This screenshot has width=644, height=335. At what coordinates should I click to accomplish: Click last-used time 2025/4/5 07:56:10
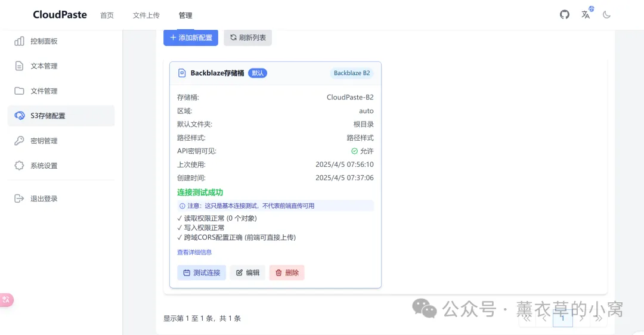pyautogui.click(x=345, y=164)
